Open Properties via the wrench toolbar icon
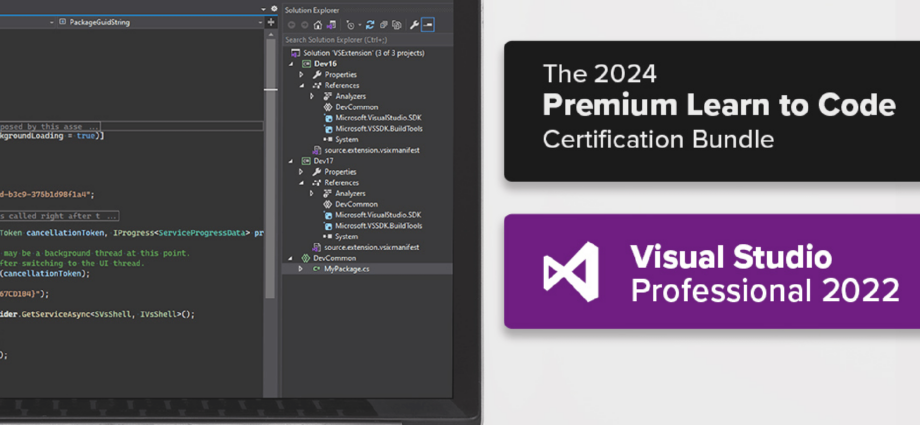920x425 pixels. 414,24
